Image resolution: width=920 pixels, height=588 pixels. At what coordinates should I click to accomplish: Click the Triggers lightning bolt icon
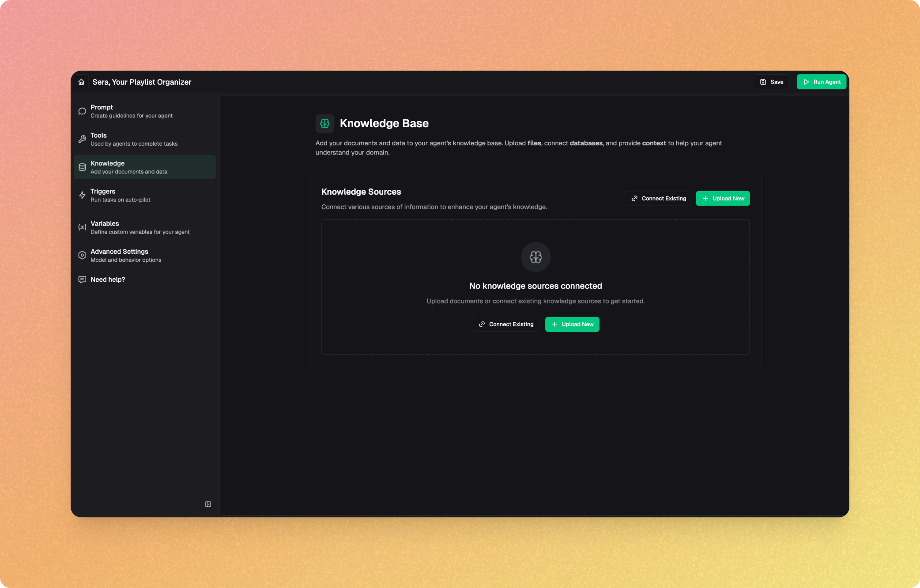(x=82, y=195)
